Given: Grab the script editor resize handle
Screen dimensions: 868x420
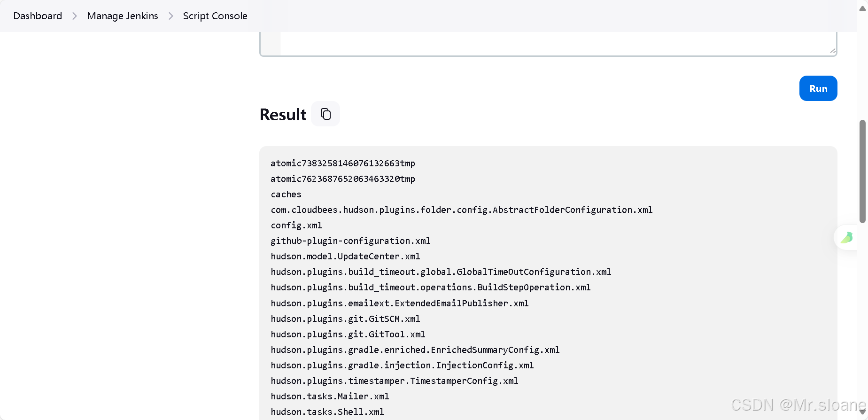Looking at the screenshot, I should click(832, 50).
